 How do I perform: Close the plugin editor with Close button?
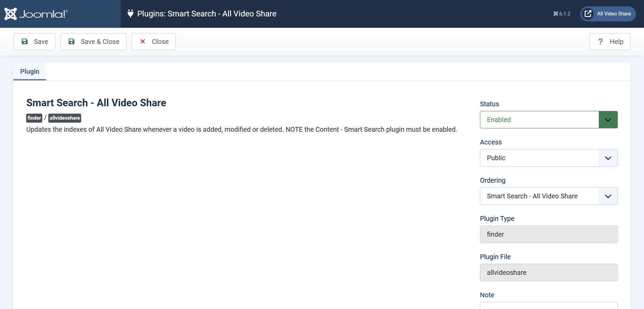coord(154,42)
